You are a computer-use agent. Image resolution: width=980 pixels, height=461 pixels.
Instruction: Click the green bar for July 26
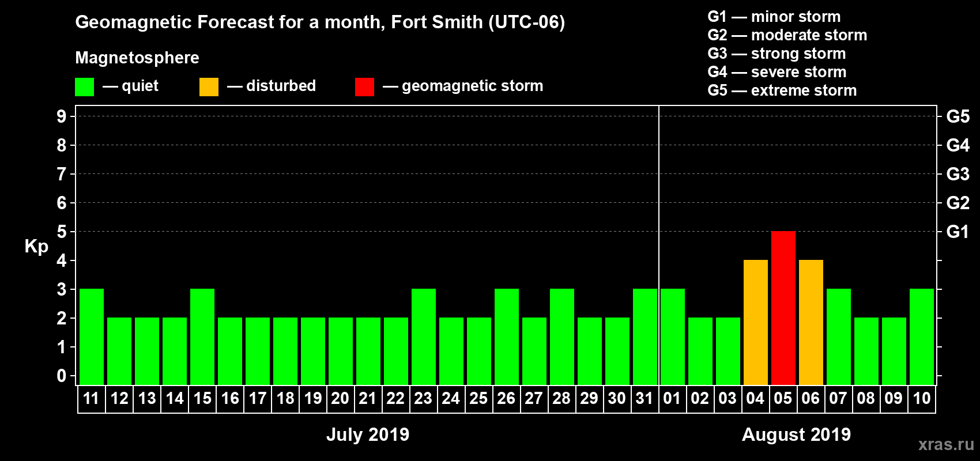(x=507, y=337)
